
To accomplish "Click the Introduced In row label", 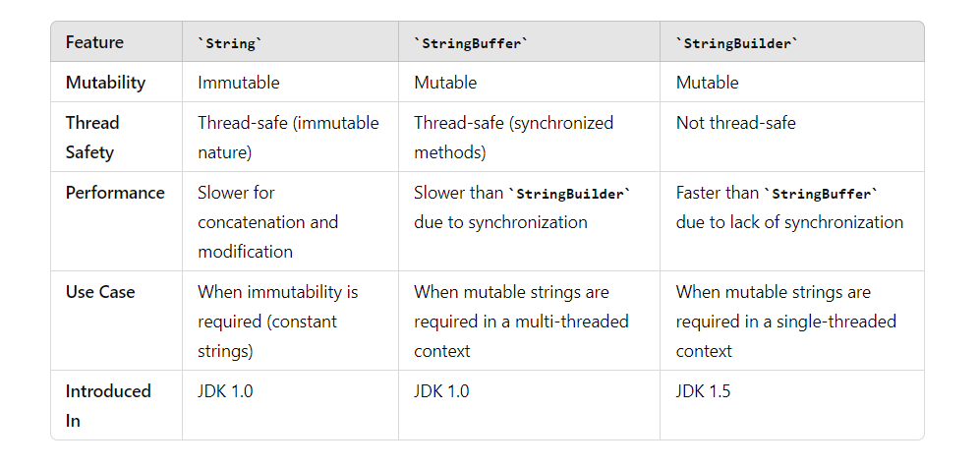I will pos(108,405).
